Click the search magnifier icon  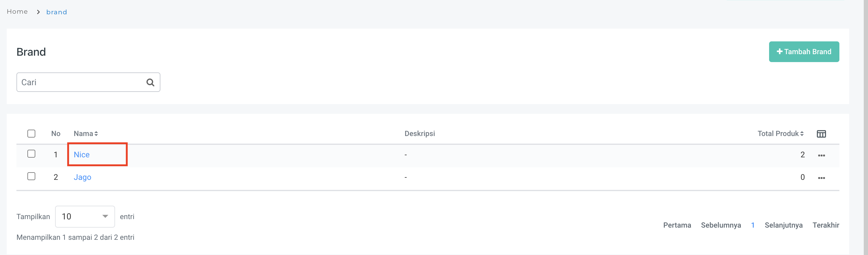(x=150, y=82)
